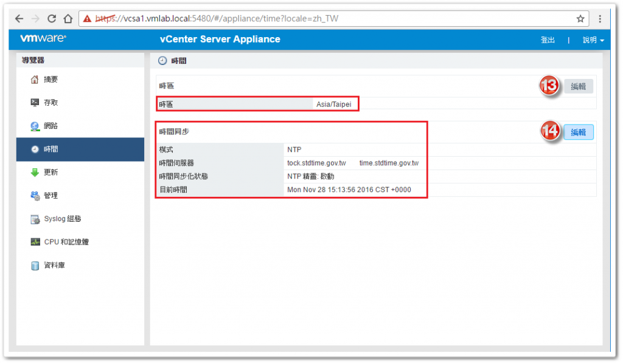
Task: Click the current time Mon Nov 28 value
Action: pos(349,190)
